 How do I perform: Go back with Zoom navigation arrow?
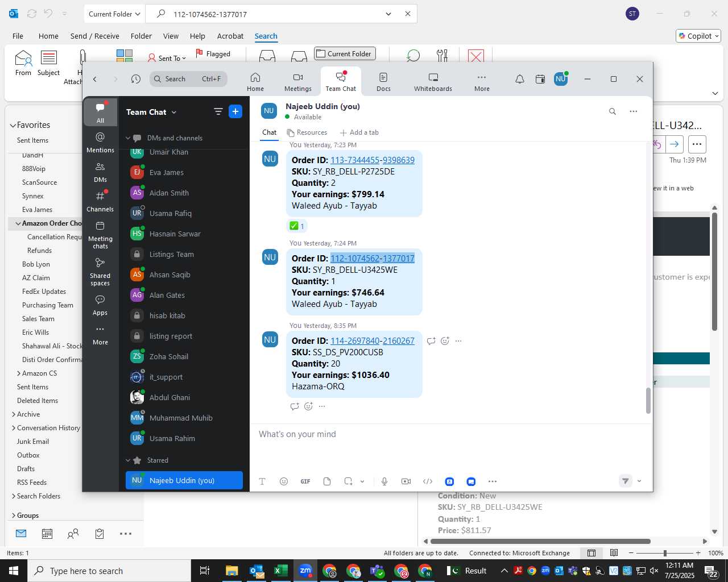(x=95, y=79)
